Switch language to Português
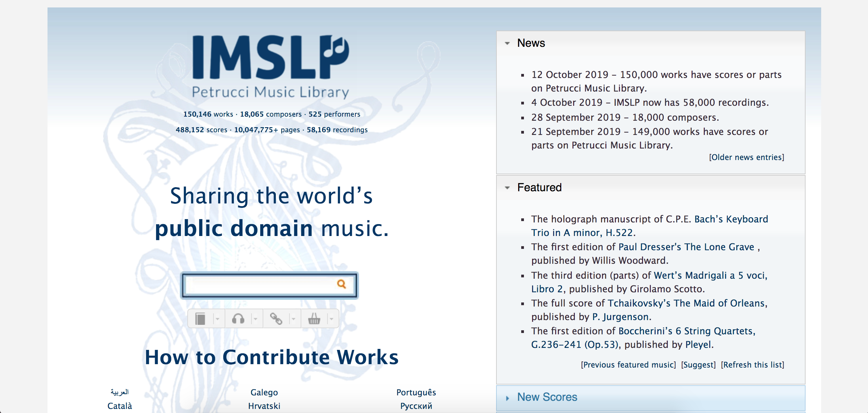 pos(416,392)
